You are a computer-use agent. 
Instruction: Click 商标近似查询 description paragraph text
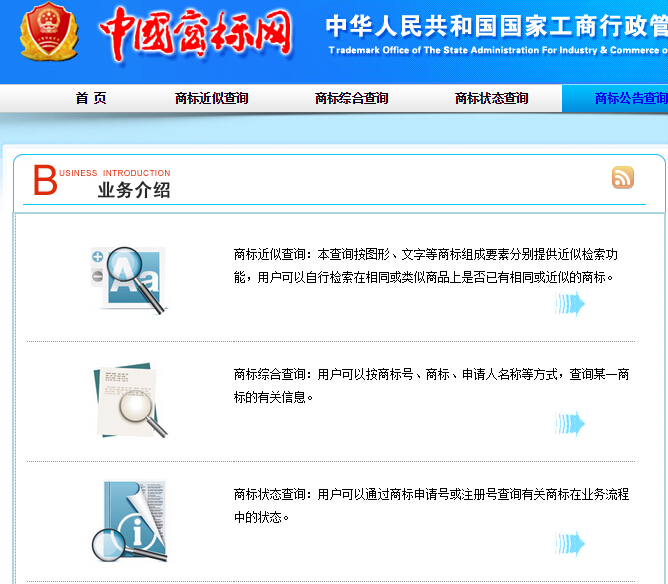[426, 266]
